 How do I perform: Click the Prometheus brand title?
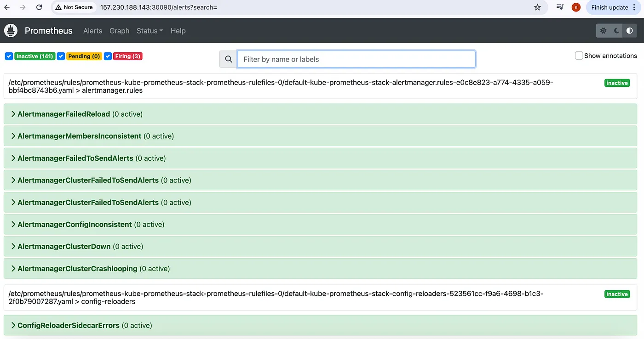coord(49,31)
